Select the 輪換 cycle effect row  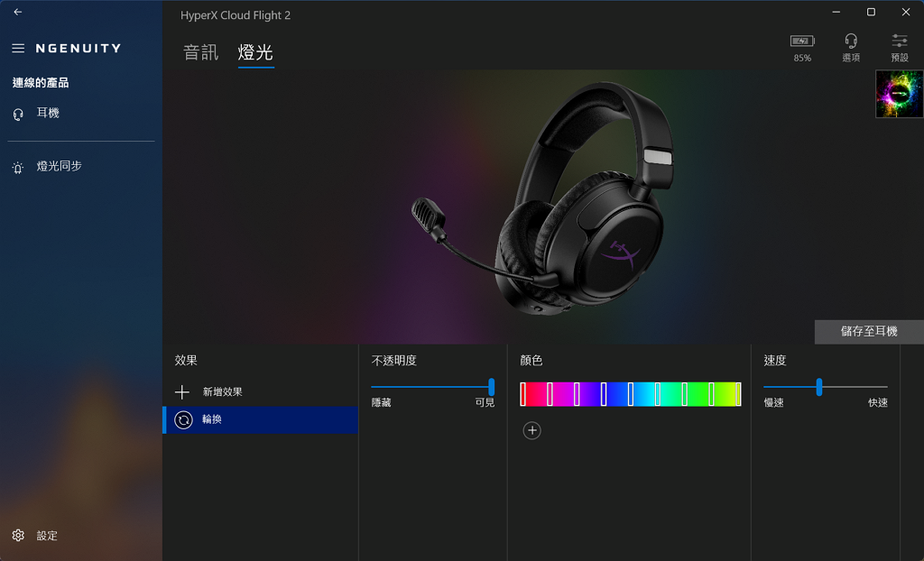(x=260, y=419)
